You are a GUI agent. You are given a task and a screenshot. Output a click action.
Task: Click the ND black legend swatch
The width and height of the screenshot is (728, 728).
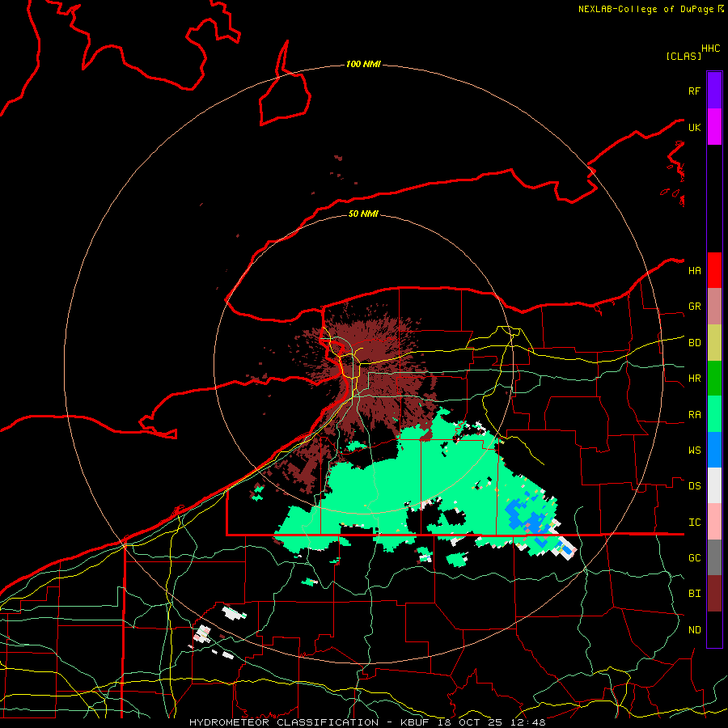pos(714,629)
